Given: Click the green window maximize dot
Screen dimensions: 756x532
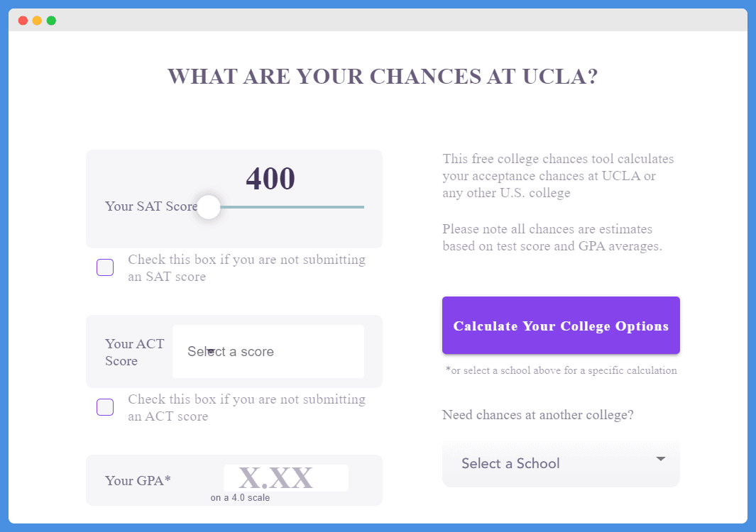Looking at the screenshot, I should coord(51,21).
